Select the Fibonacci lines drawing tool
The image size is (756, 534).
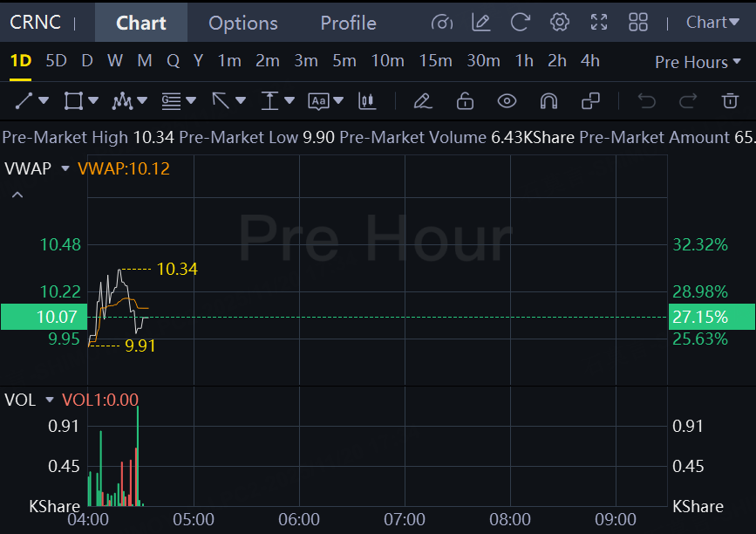click(x=171, y=101)
